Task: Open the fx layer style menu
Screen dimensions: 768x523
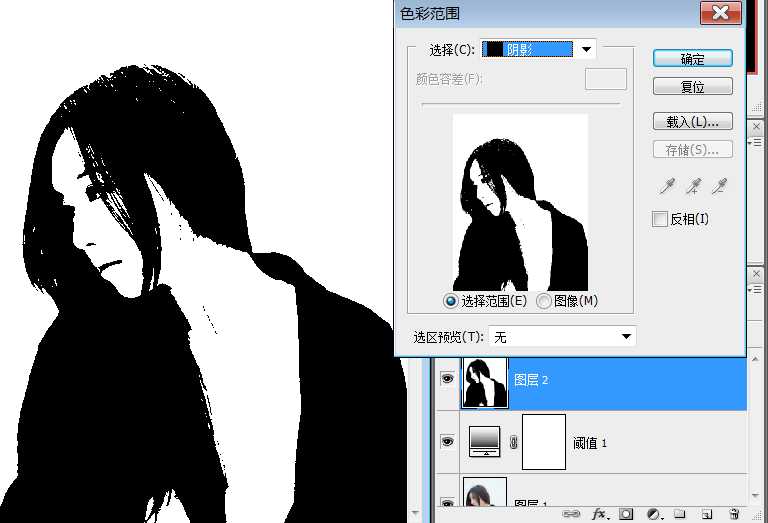Action: click(x=600, y=514)
